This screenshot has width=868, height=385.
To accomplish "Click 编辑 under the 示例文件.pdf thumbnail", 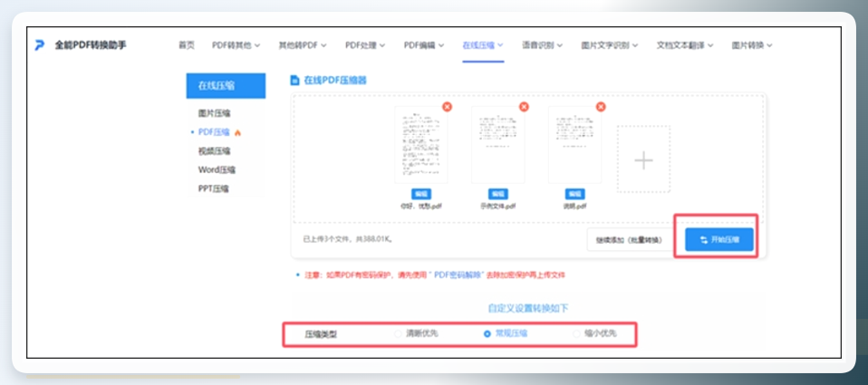I will click(x=498, y=194).
